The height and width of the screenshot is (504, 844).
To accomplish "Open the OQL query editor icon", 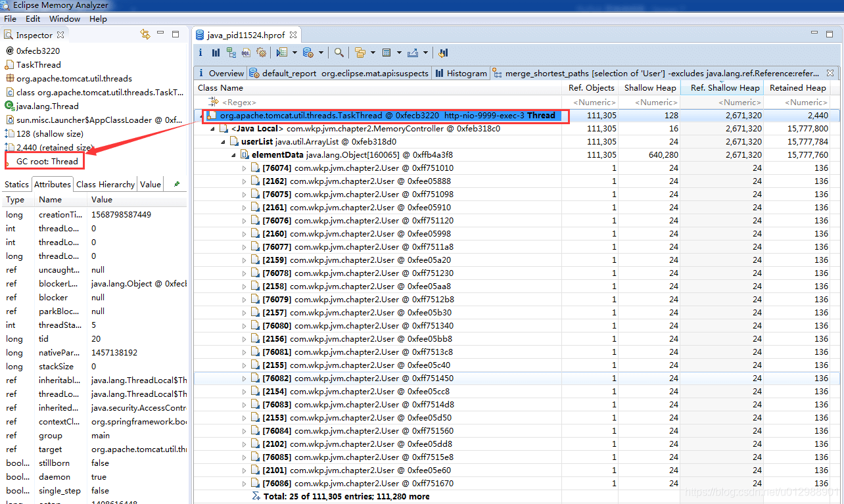I will (x=246, y=53).
